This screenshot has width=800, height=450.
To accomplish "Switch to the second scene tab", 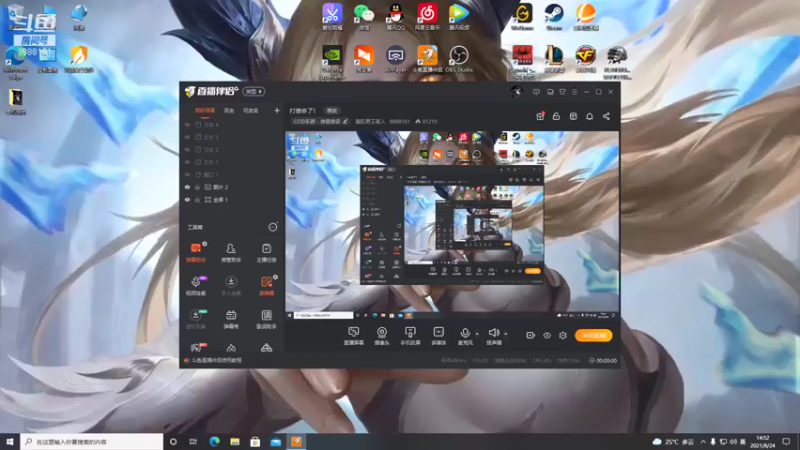I will (229, 110).
